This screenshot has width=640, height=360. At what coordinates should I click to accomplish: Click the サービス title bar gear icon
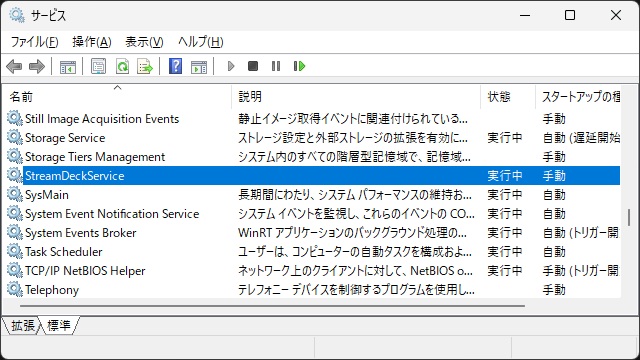[x=17, y=15]
